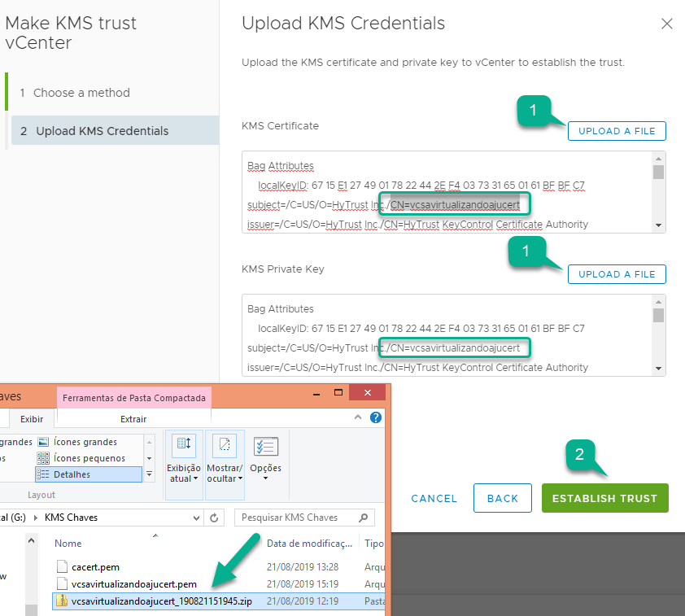Refresh the KMS Chaves folder
The width and height of the screenshot is (685, 616).
click(x=215, y=518)
